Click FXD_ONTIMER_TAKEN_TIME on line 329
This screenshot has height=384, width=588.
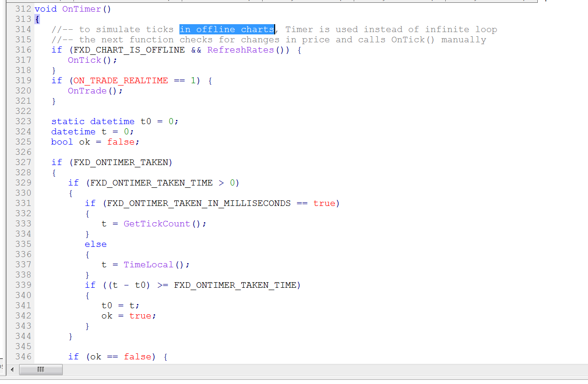coord(152,183)
